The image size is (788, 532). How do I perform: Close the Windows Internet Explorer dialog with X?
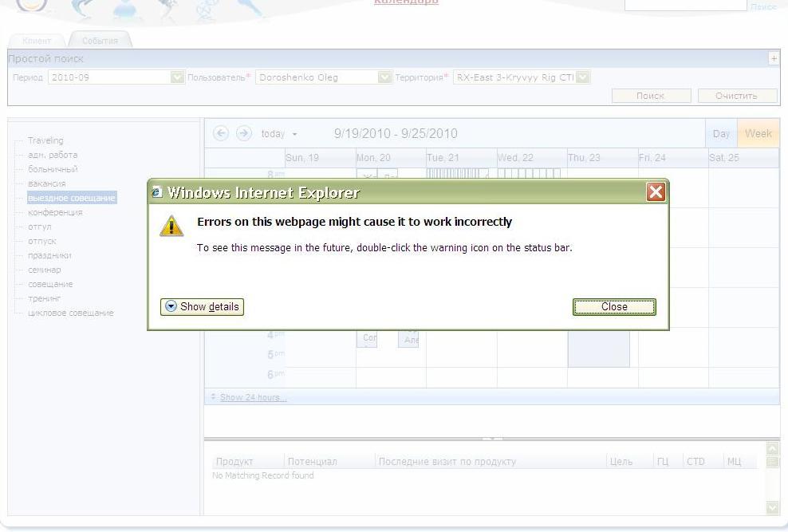point(656,192)
